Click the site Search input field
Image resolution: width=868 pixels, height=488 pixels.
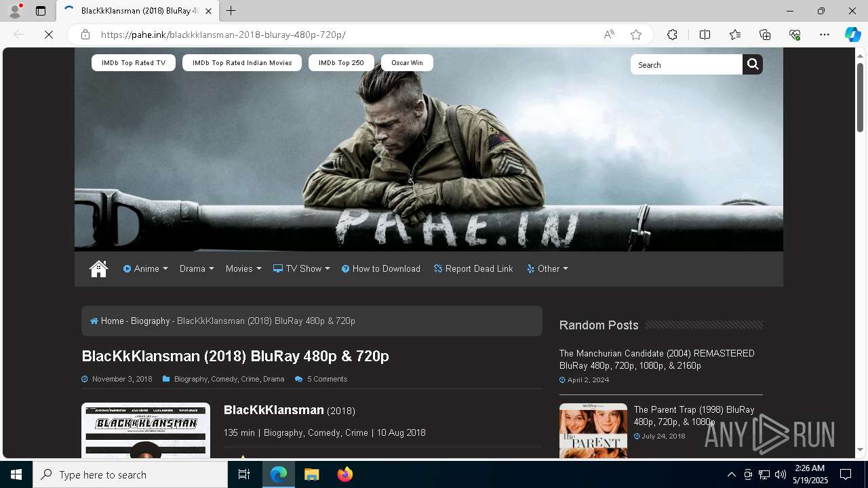(686, 64)
